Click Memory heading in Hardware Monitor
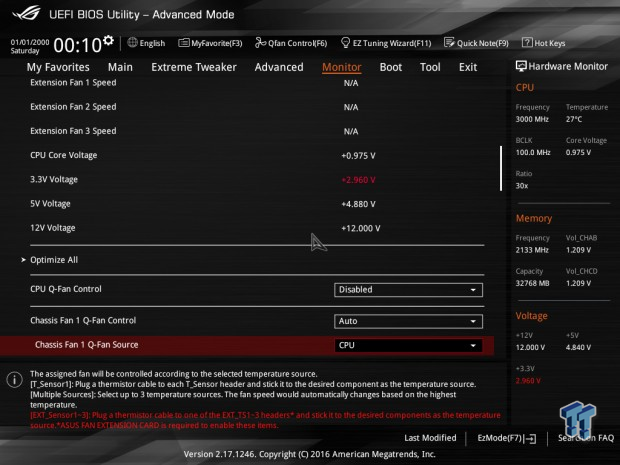 click(534, 218)
